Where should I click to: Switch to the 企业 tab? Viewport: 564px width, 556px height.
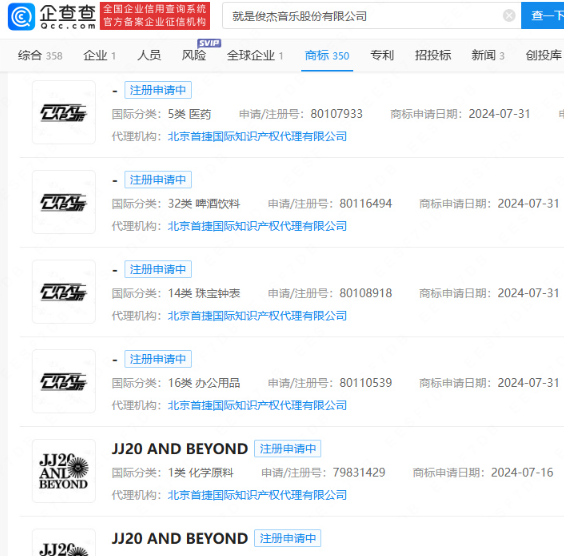[99, 55]
